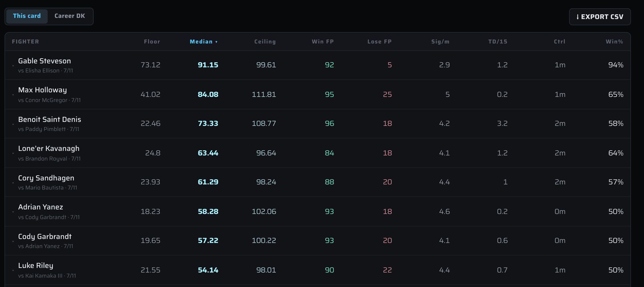Click the median value 54.14
The height and width of the screenshot is (287, 644).
click(208, 270)
